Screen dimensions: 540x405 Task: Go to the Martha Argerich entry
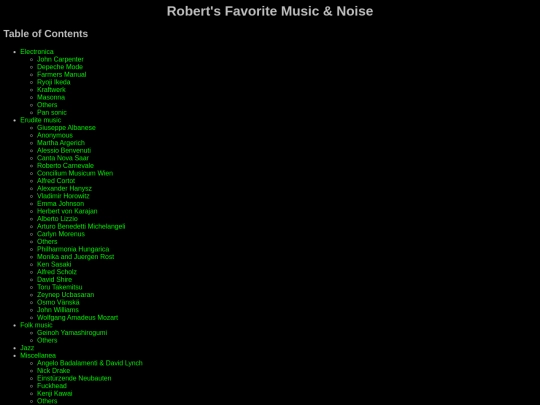click(x=61, y=143)
